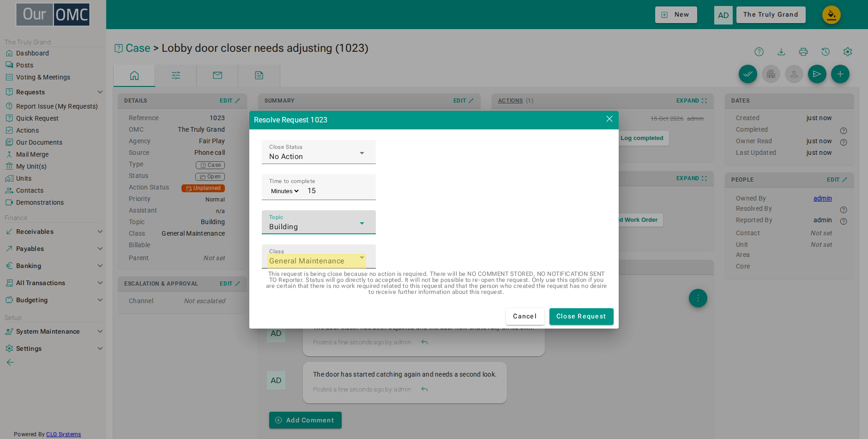Open The Truly Grand OMC selector
This screenshot has width=868, height=439.
click(x=771, y=15)
